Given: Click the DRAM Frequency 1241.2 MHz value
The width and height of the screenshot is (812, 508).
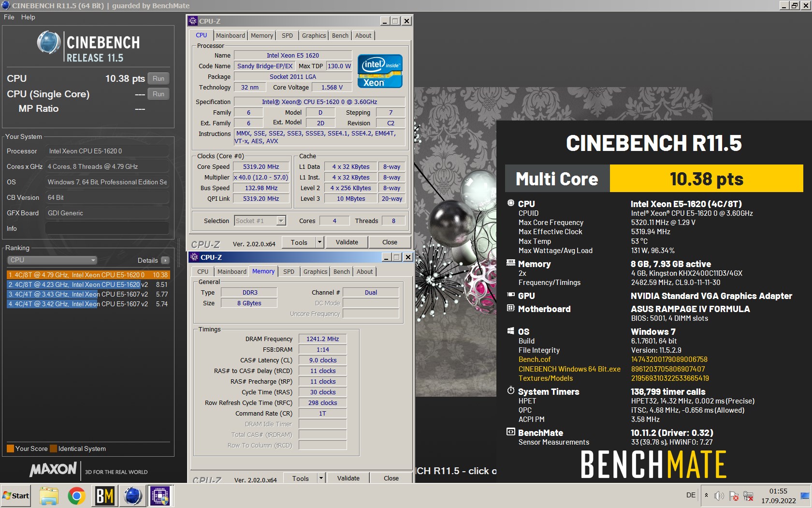Looking at the screenshot, I should [322, 339].
